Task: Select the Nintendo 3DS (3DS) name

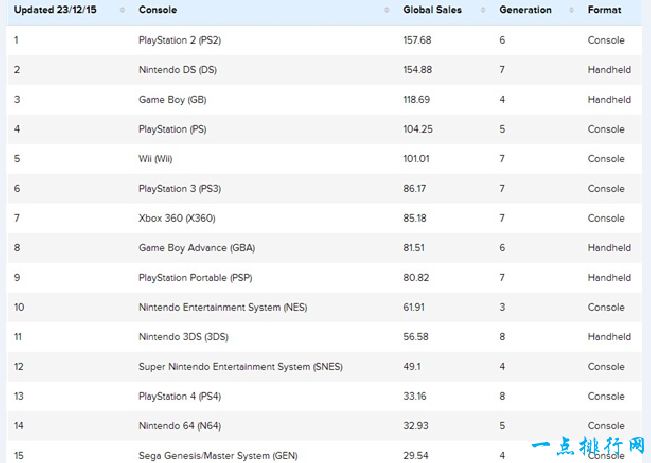Action: click(x=184, y=337)
